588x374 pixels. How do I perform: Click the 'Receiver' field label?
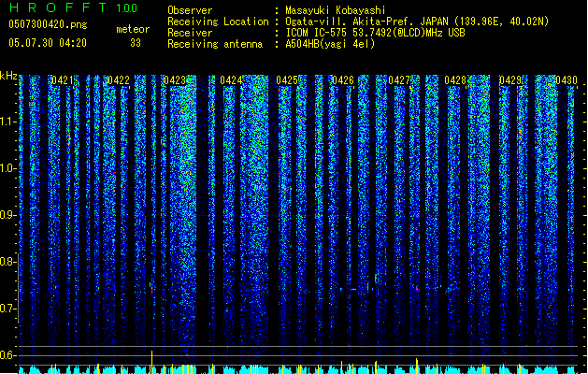click(x=190, y=33)
